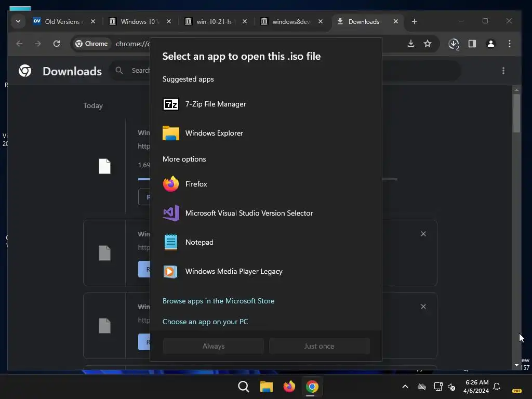This screenshot has height=399, width=532.
Task: Click the in-progress download file icon
Action: point(104,166)
